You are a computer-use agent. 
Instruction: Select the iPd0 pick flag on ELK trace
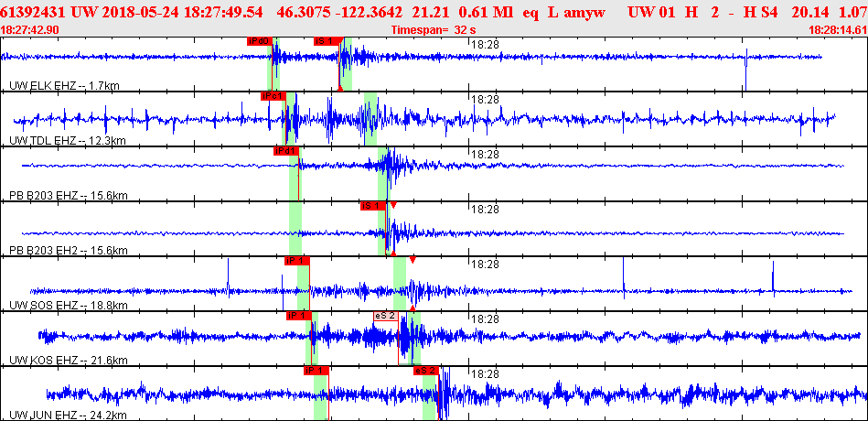click(x=260, y=41)
